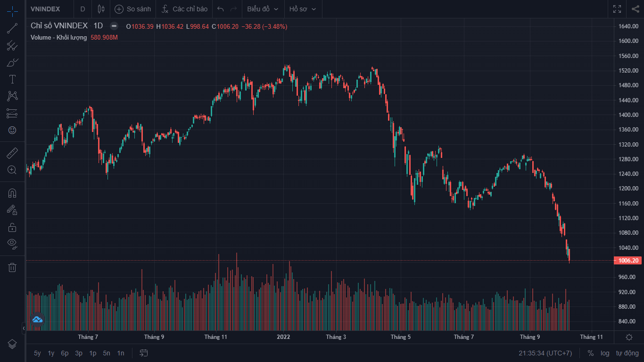Select the trend line drawing tool

(x=12, y=28)
